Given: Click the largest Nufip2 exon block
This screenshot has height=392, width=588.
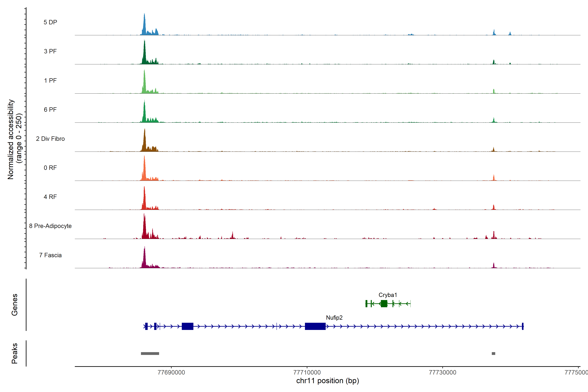Looking at the screenshot, I should [315, 326].
